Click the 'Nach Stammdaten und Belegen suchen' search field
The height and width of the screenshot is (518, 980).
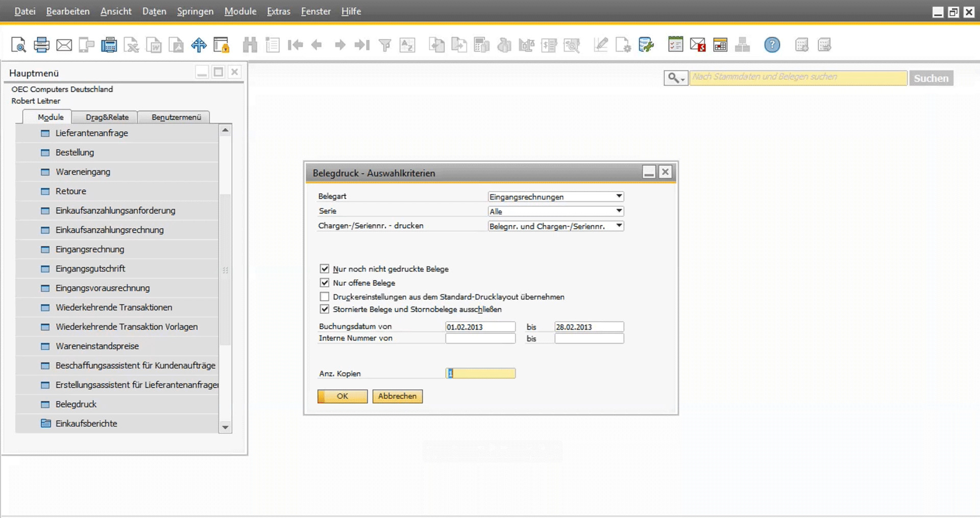point(798,78)
